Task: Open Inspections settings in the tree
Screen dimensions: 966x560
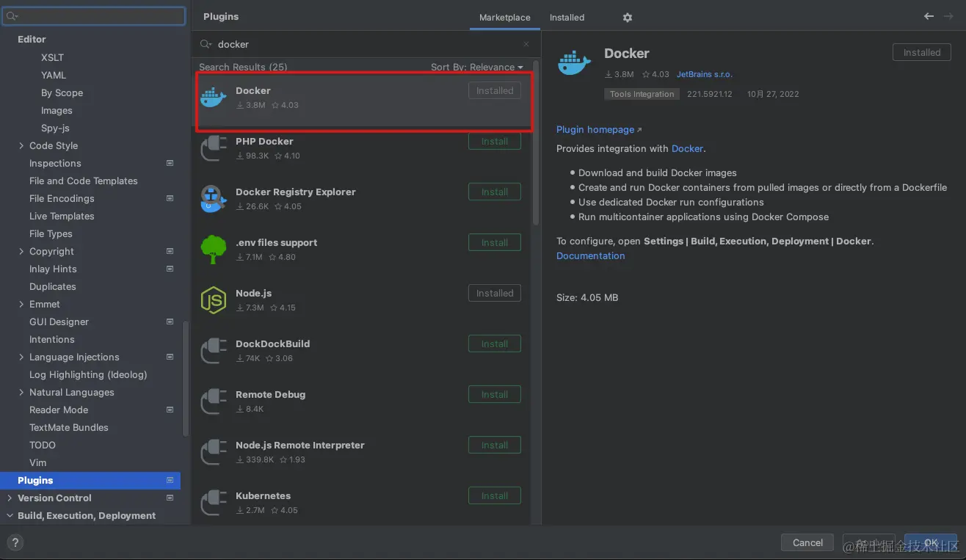Action: (55, 164)
